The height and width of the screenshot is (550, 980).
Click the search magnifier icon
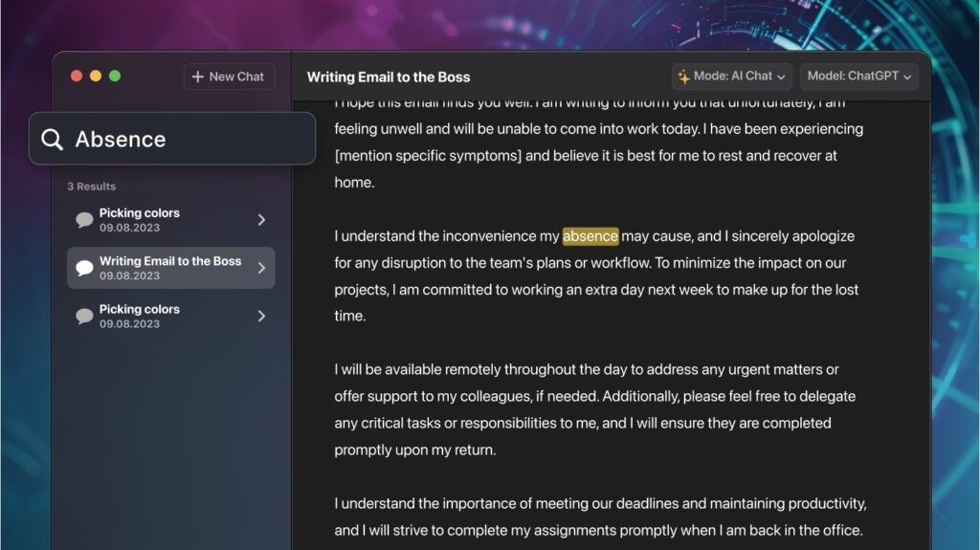point(52,139)
